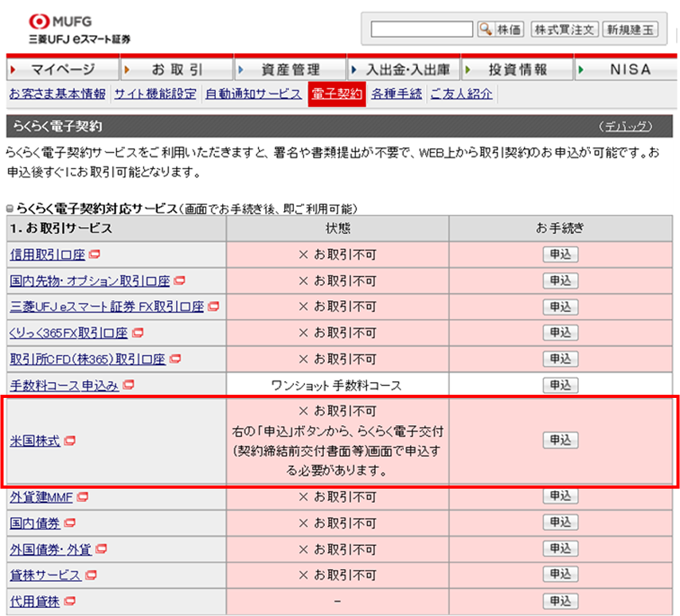Click the stock search text field
The height and width of the screenshot is (616, 680).
[x=422, y=29]
